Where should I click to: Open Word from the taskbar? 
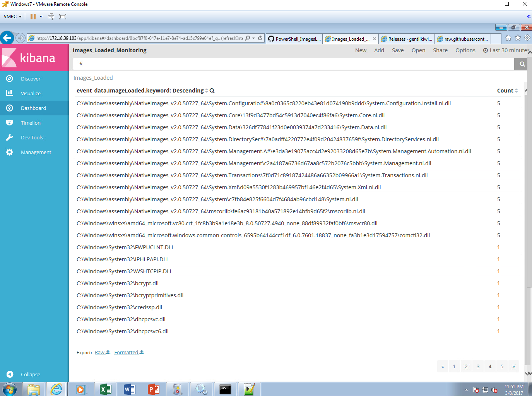click(129, 389)
